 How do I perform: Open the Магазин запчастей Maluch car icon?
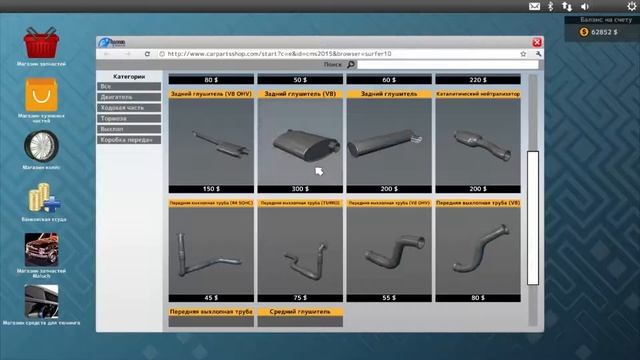tap(41, 249)
